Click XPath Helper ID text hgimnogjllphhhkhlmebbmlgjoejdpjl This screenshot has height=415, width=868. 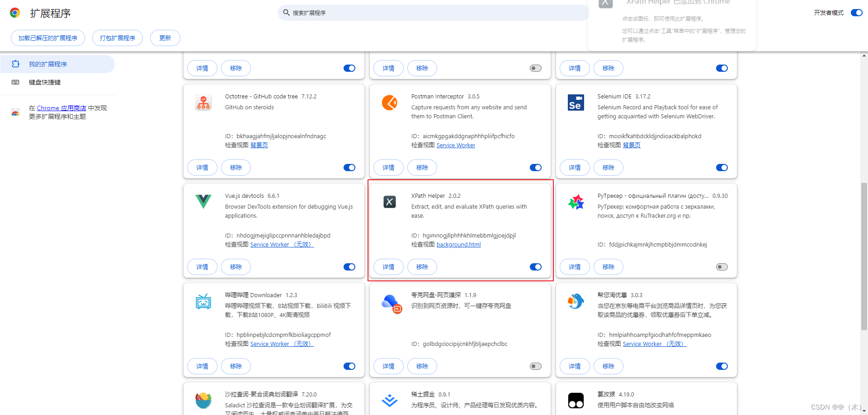(469, 235)
